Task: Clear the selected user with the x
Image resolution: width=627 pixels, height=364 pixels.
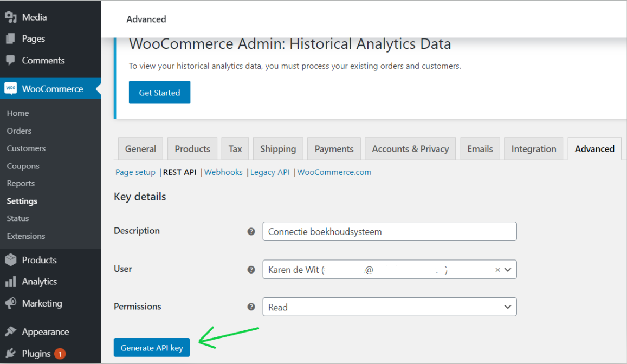Action: click(x=497, y=270)
